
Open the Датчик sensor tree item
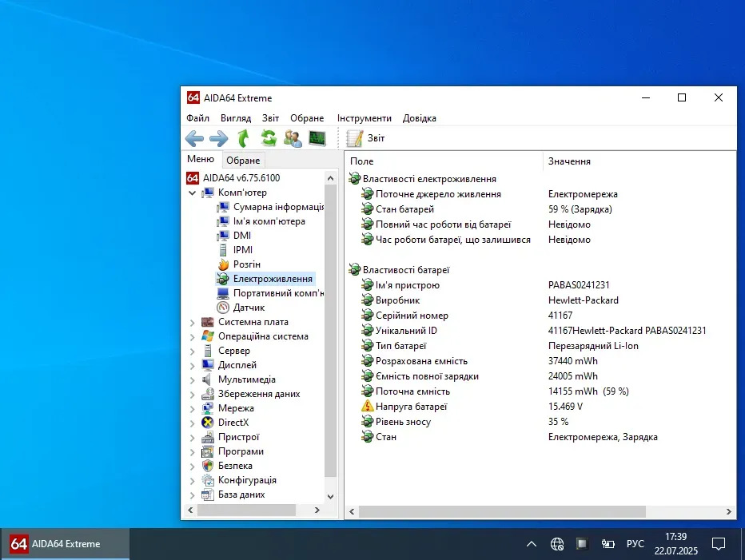click(x=249, y=308)
